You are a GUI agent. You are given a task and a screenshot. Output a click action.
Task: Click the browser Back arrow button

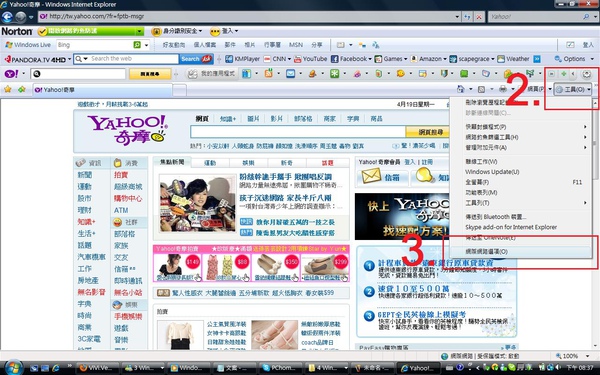tap(7, 17)
